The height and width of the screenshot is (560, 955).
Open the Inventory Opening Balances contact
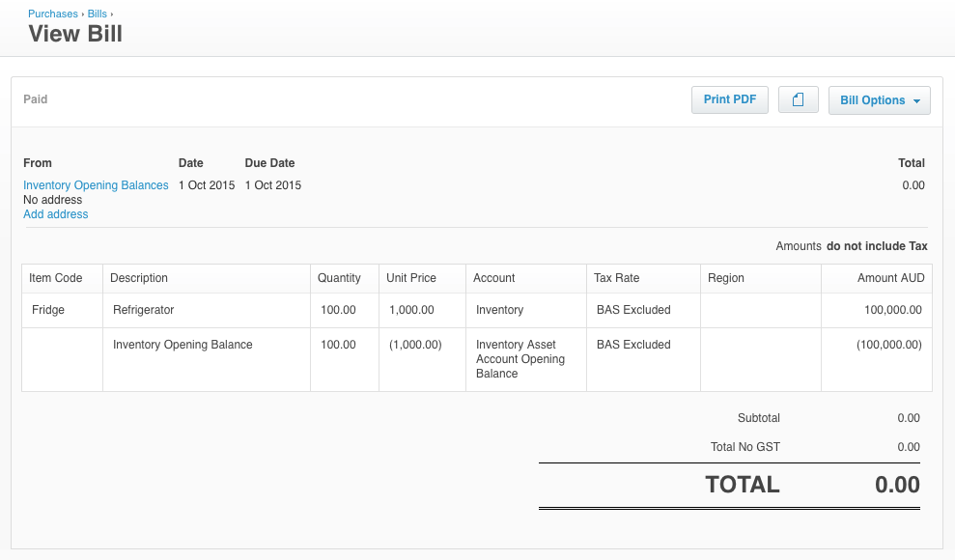pyautogui.click(x=95, y=185)
